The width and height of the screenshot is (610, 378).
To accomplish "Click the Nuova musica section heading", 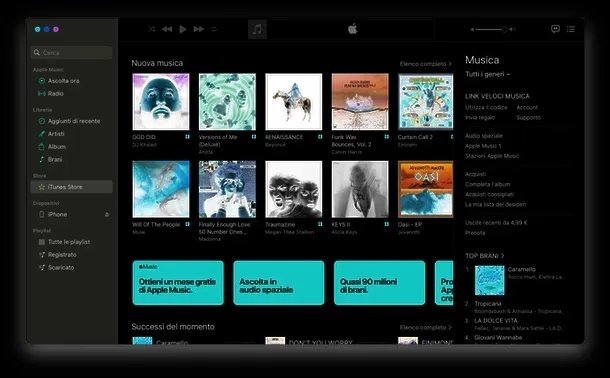I will pos(157,63).
